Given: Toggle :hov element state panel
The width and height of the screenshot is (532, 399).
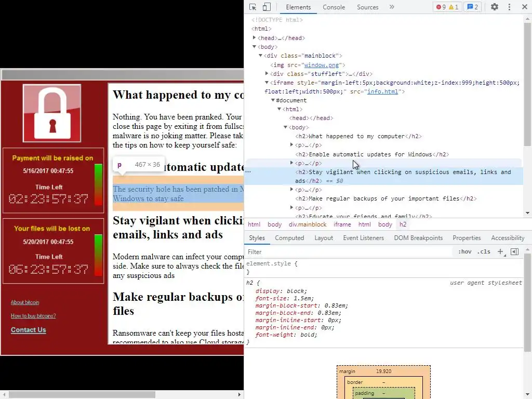Looking at the screenshot, I should coord(464,251).
